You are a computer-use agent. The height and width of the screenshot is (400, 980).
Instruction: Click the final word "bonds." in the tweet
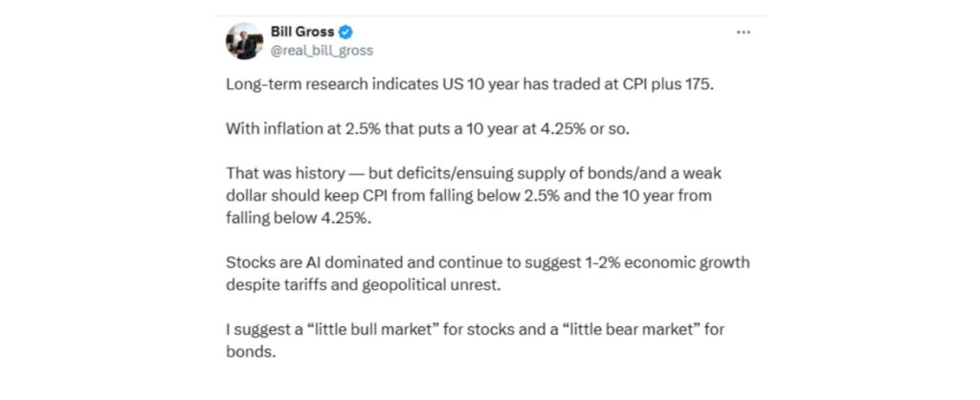(248, 351)
